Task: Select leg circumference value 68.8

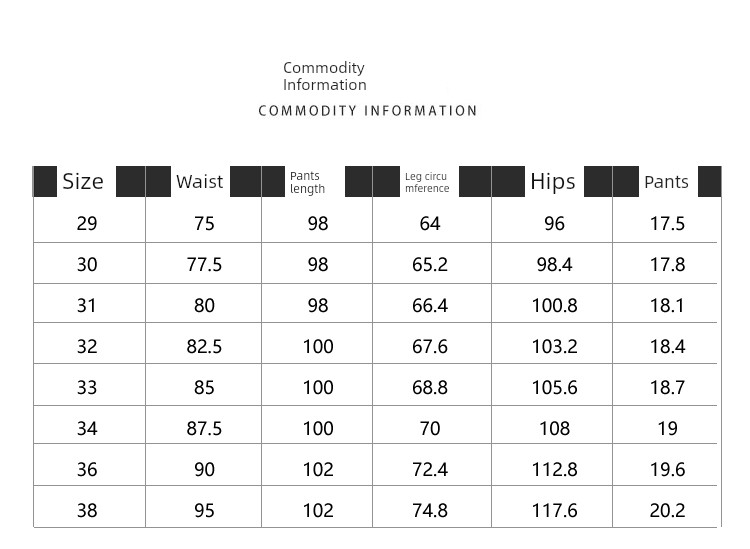Action: click(x=430, y=388)
